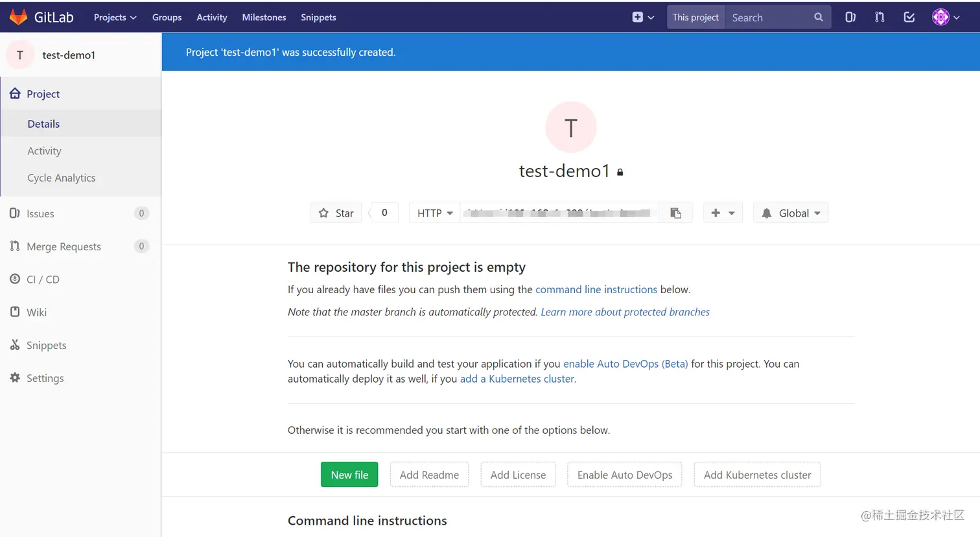The height and width of the screenshot is (537, 980).
Task: Click the Issues count badge 0
Action: click(x=141, y=213)
